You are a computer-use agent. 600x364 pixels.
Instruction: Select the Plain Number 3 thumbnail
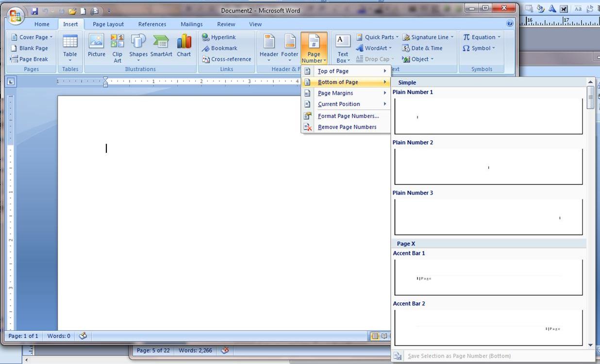[x=488, y=217]
